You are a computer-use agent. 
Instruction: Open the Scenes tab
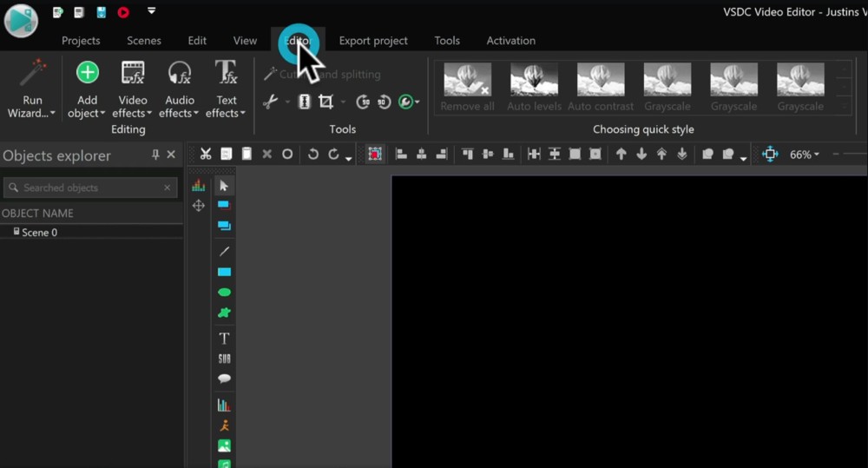[x=144, y=41]
